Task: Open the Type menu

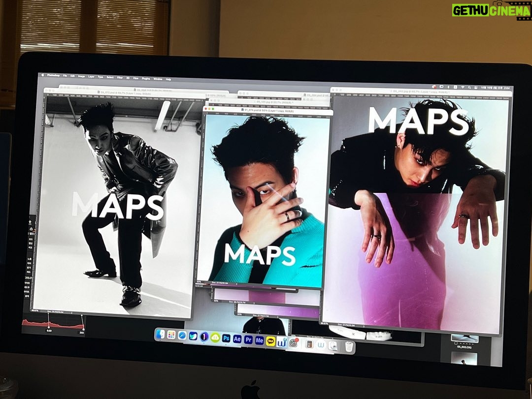Action: click(x=100, y=77)
